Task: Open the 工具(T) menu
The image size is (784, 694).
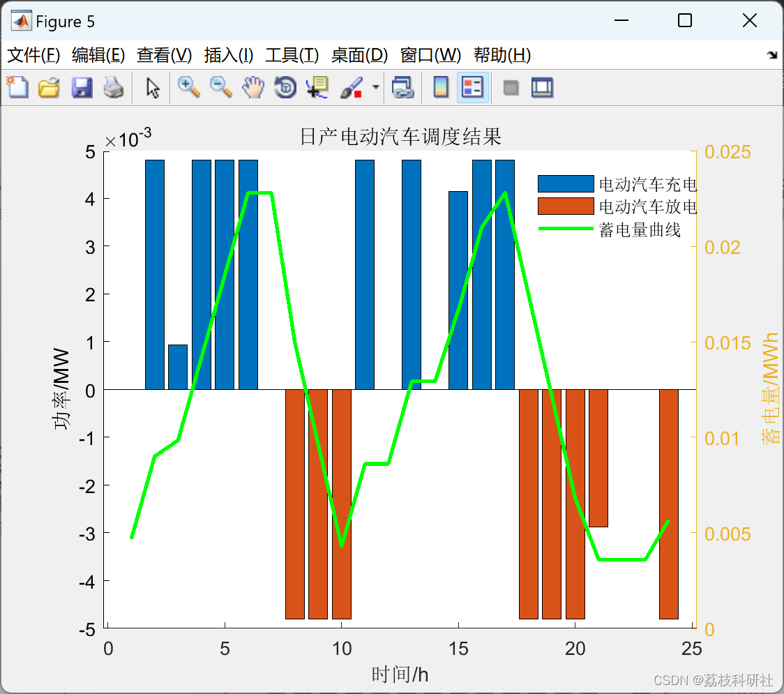Action: (x=292, y=55)
